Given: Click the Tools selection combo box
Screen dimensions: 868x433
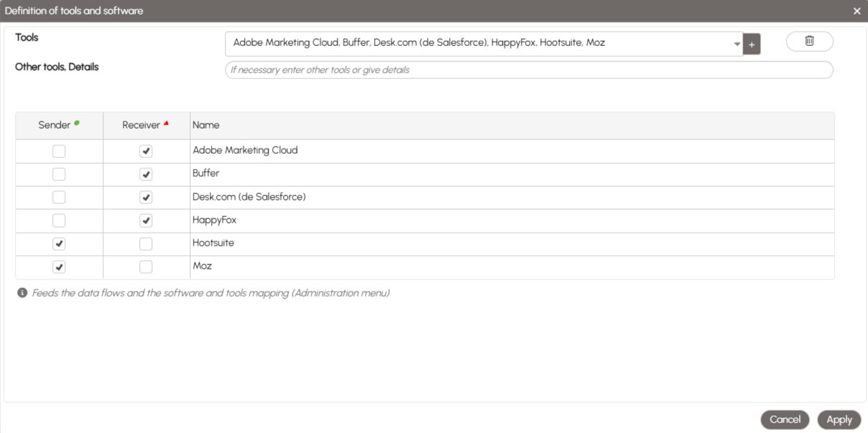Looking at the screenshot, I should click(x=484, y=44).
